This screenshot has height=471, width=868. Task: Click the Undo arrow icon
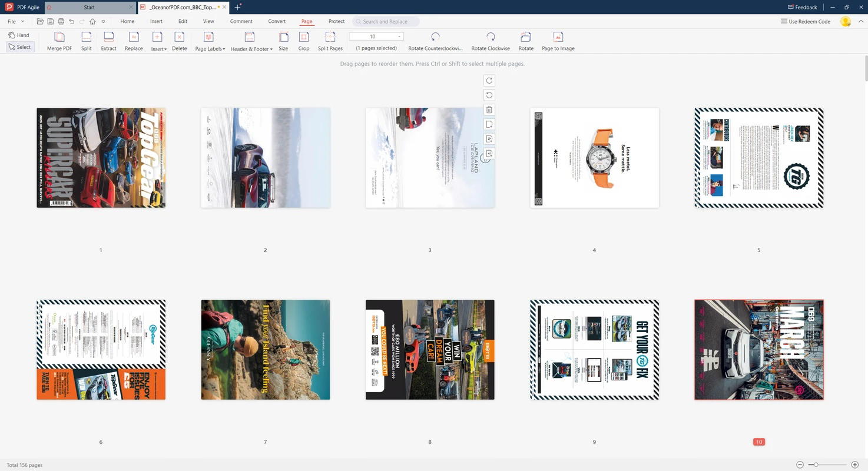71,21
